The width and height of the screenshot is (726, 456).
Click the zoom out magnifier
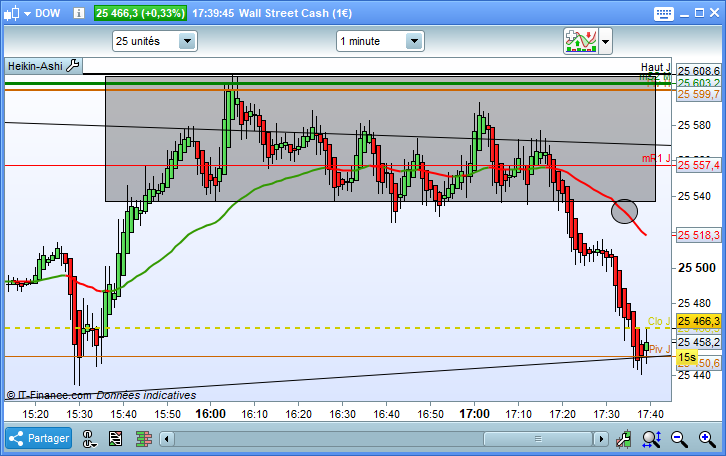tap(679, 438)
